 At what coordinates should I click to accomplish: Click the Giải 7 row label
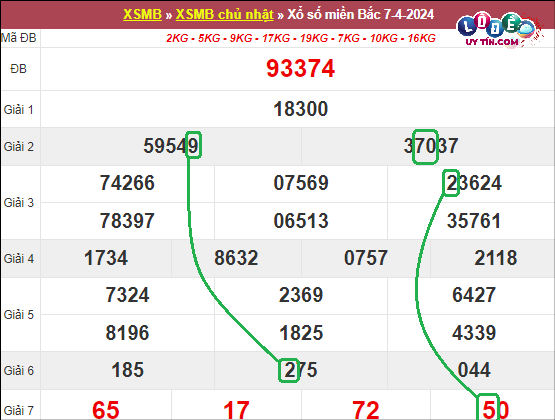point(18,410)
